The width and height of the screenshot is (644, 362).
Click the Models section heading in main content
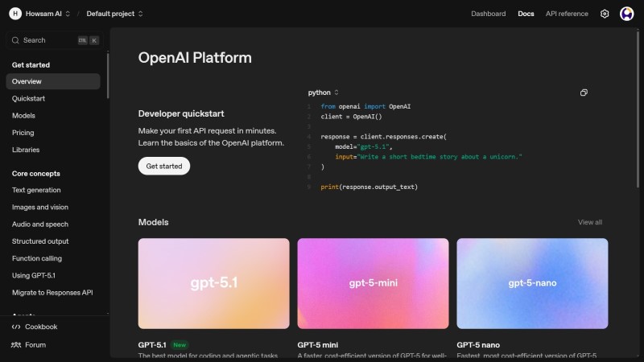point(153,223)
